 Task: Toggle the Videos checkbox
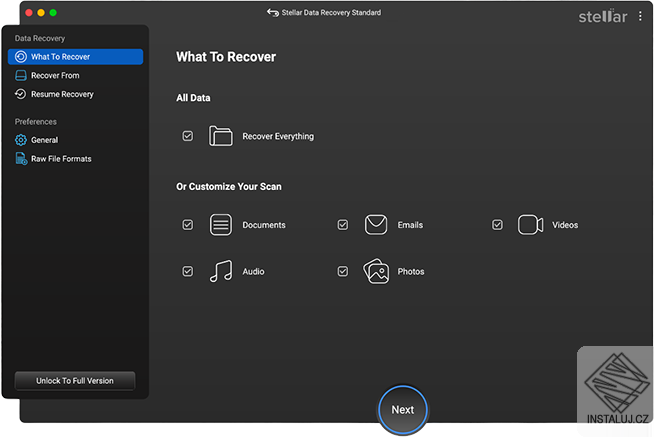pyautogui.click(x=497, y=225)
